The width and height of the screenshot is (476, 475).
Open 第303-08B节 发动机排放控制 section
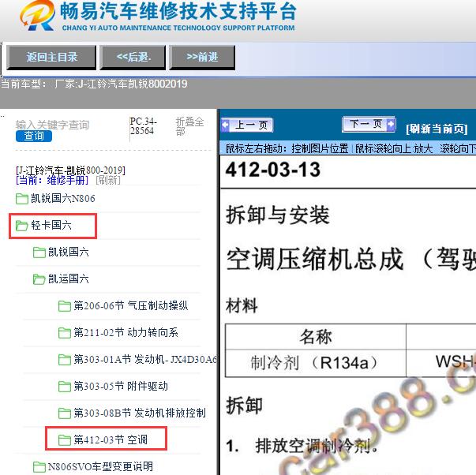tap(140, 413)
